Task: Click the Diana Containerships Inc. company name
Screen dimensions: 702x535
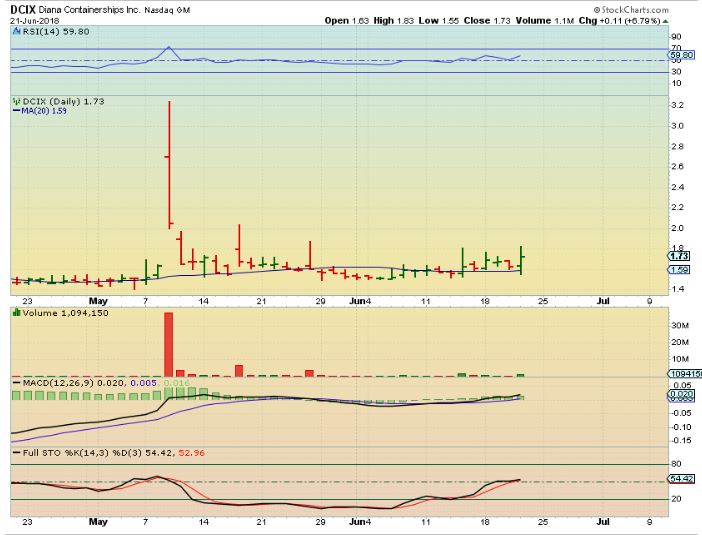Action: [90, 10]
